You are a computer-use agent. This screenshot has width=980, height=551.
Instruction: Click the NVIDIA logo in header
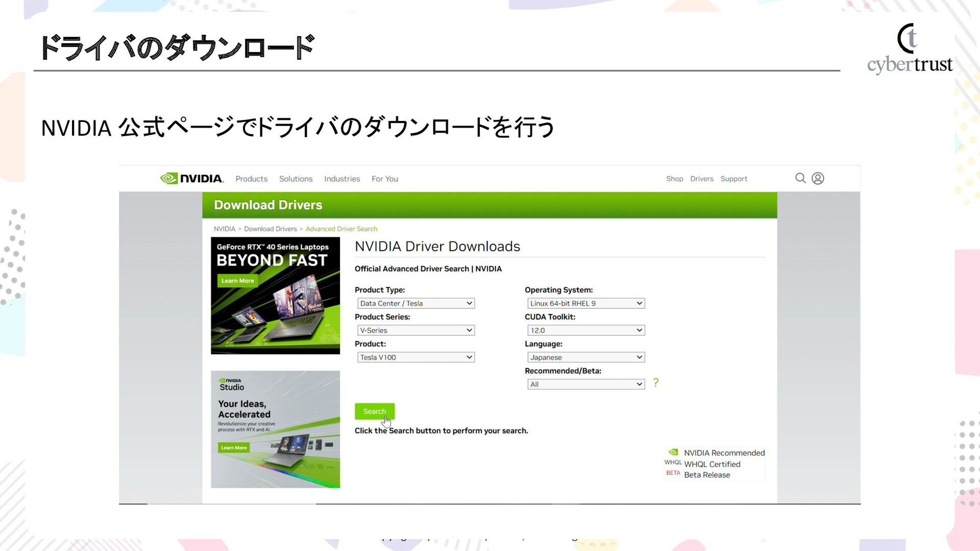192,179
